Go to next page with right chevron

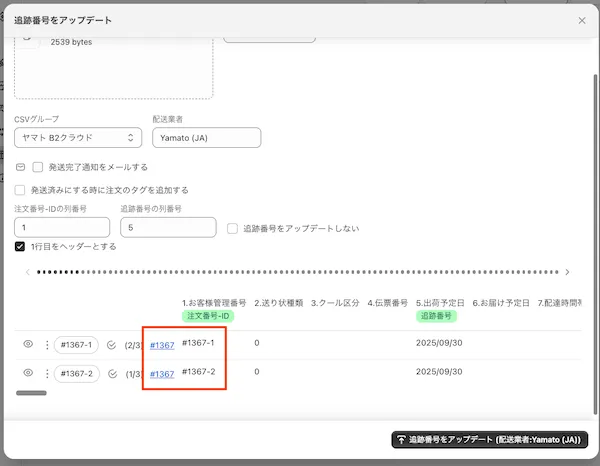point(567,271)
